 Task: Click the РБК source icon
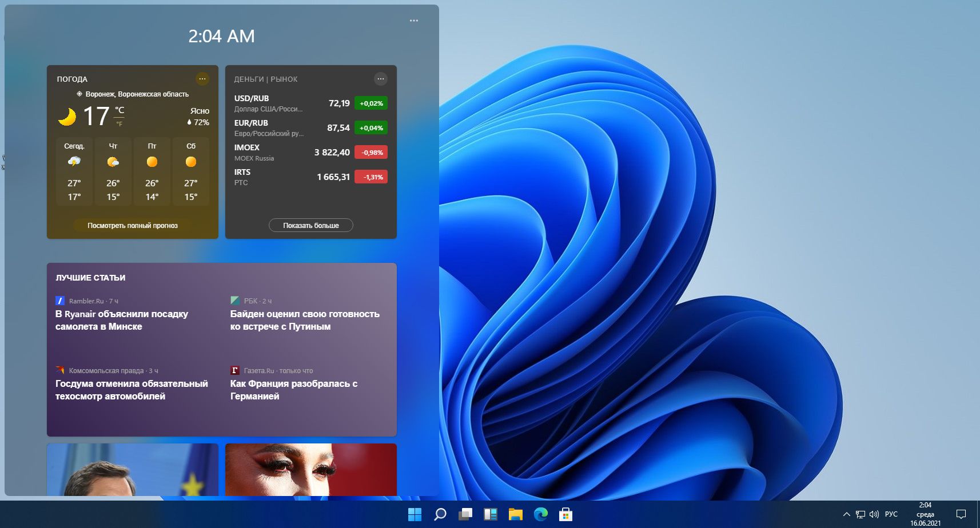(235, 301)
